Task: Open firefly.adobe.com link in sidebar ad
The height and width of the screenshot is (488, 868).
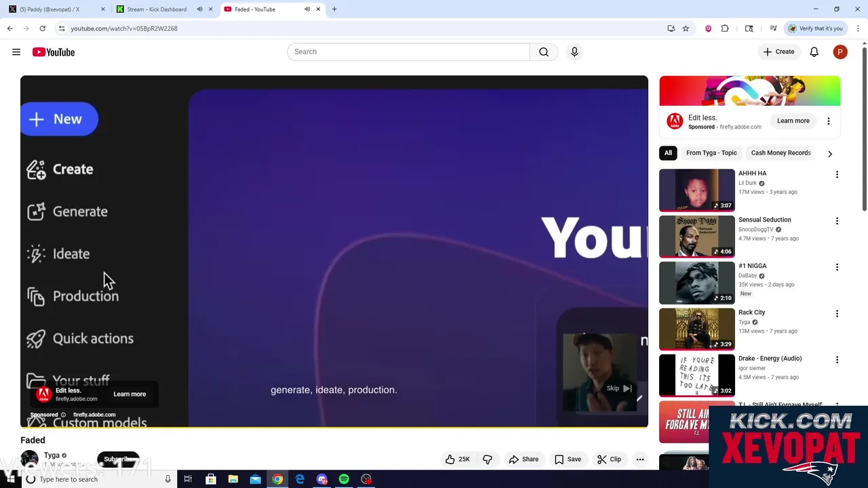Action: (x=741, y=127)
